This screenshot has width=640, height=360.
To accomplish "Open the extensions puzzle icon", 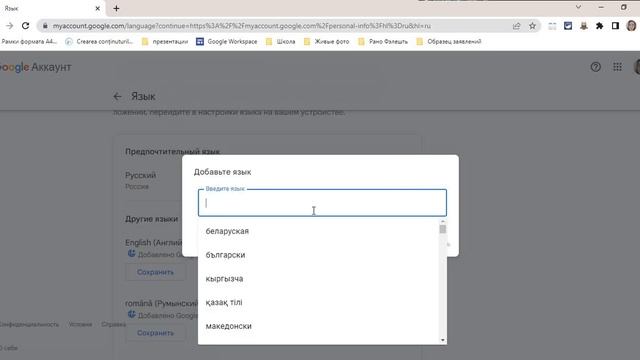I will (599, 26).
